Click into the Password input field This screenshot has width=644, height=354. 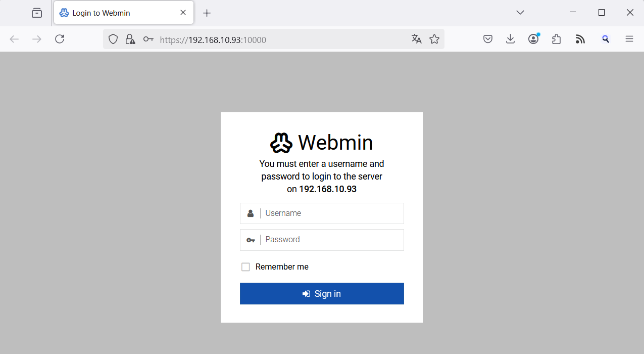click(x=331, y=240)
